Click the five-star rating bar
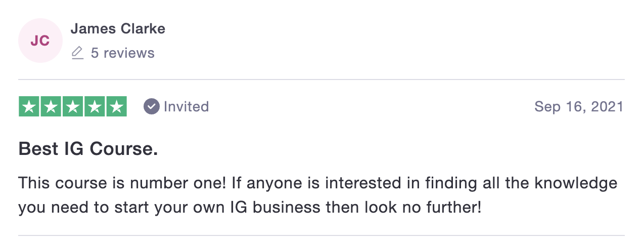The height and width of the screenshot is (240, 644). click(73, 107)
